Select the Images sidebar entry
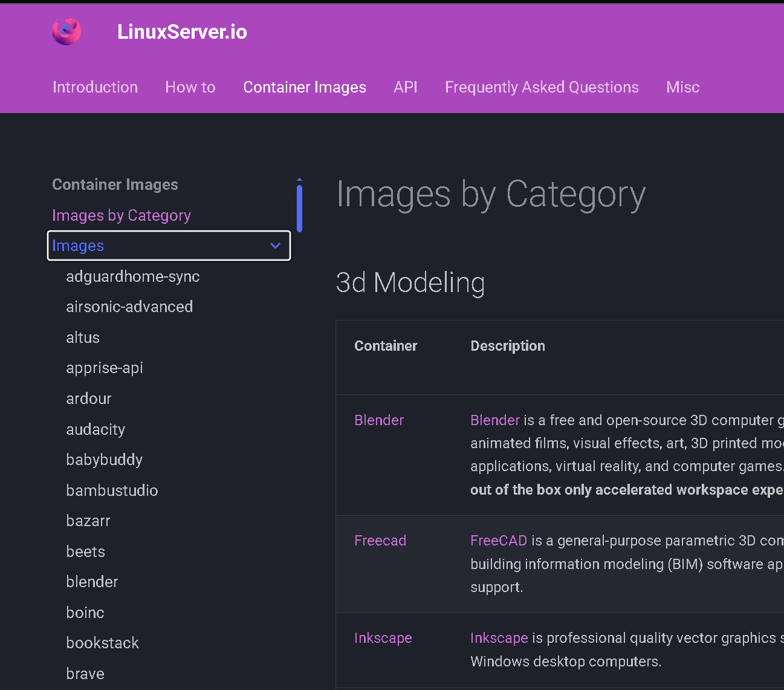The image size is (784, 690). (169, 246)
